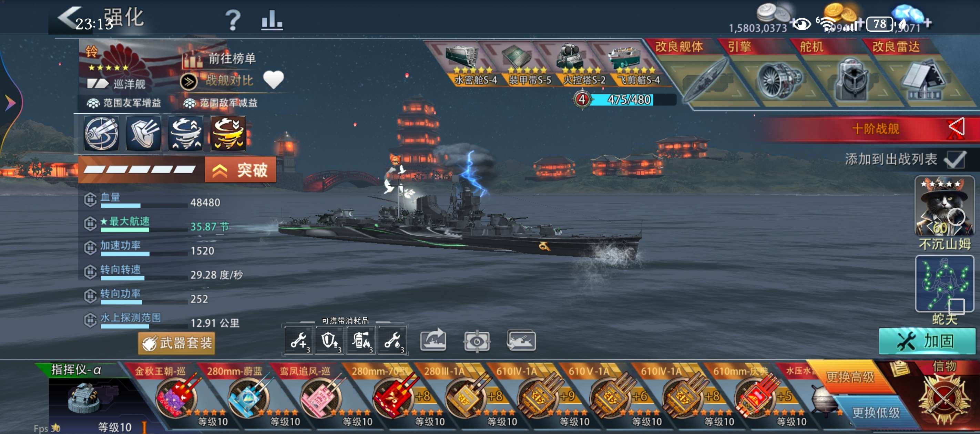Toggle 添加到出战列表 checkbox

[x=955, y=159]
